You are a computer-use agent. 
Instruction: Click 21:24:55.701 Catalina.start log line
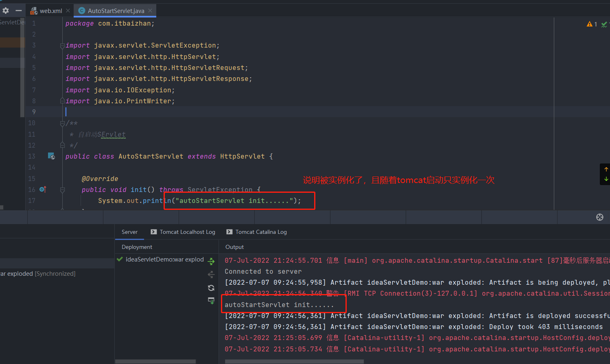(417, 260)
